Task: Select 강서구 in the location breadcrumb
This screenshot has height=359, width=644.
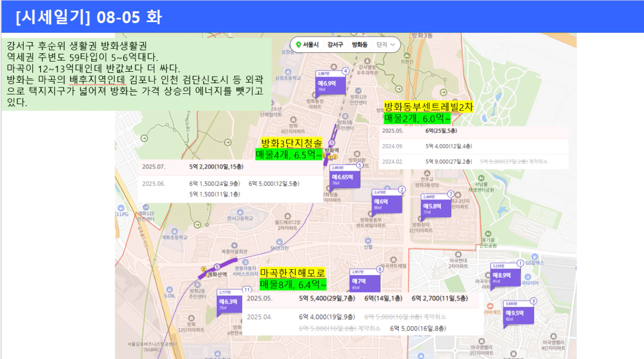Action: (x=335, y=44)
